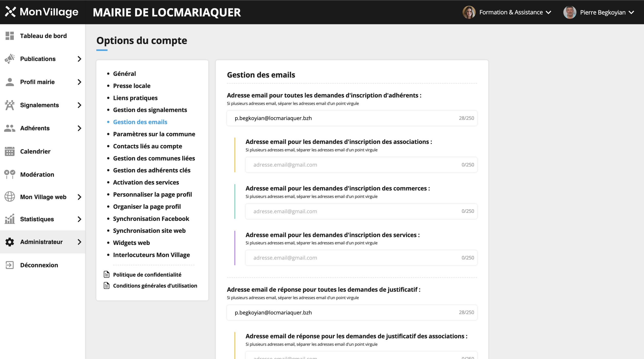Open the Politique de confidentialité document
Image resolution: width=644 pixels, height=359 pixels.
147,275
